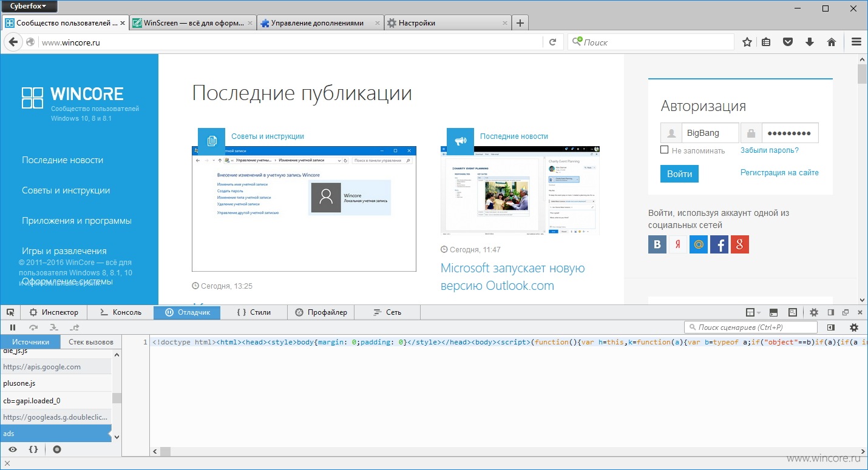
Task: Select plusone.js in sources list
Action: [56, 383]
